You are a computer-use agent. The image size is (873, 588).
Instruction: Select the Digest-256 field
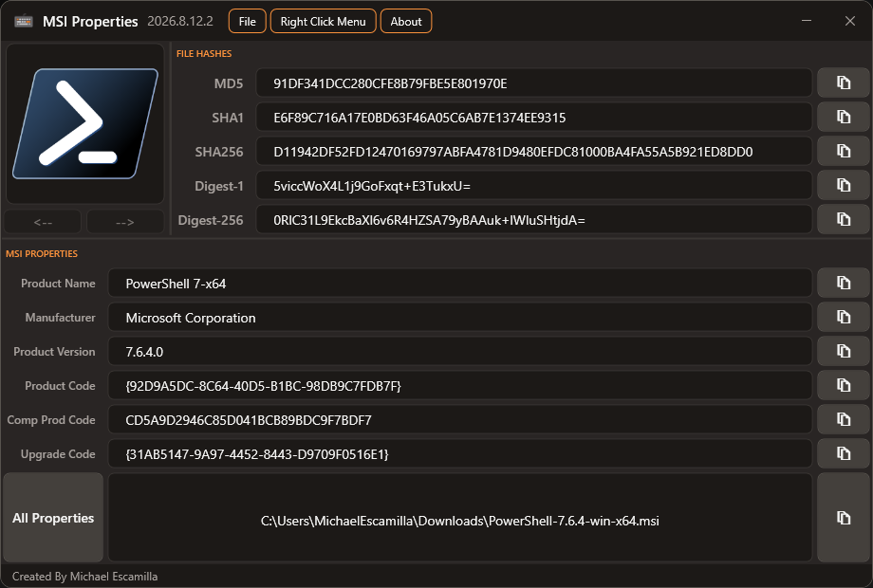click(x=534, y=220)
